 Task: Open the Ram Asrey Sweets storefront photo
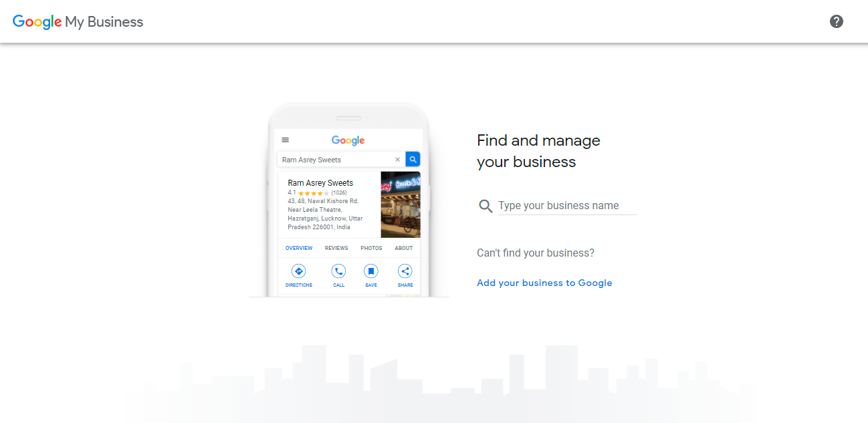coord(401,204)
